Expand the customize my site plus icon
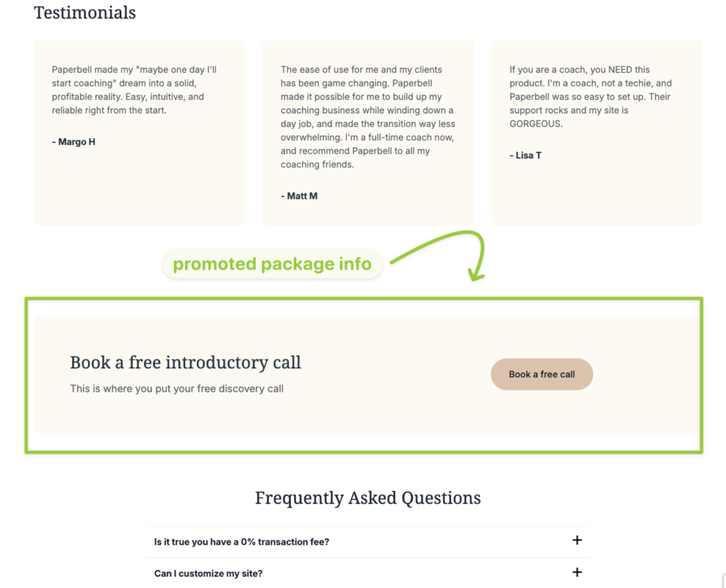Image resolution: width=726 pixels, height=588 pixels. point(577,572)
